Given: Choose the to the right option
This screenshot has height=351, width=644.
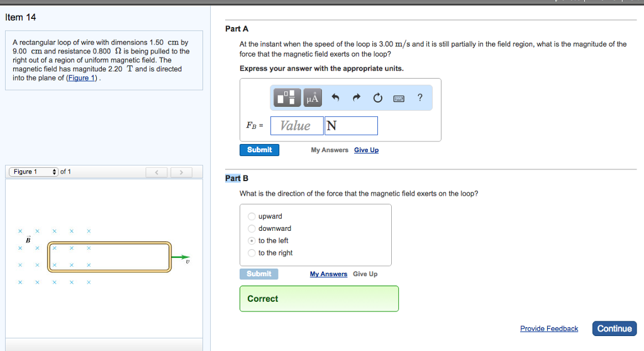Looking at the screenshot, I should tap(252, 253).
